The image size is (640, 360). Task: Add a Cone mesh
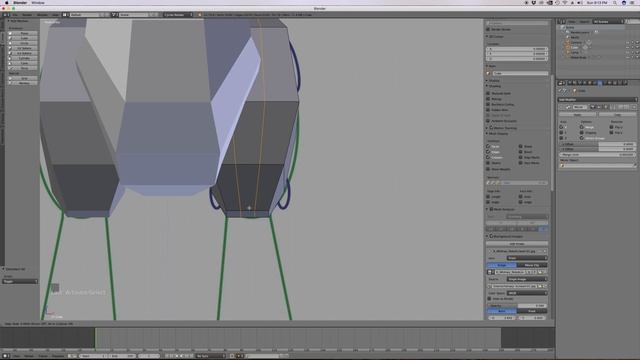(x=24, y=63)
